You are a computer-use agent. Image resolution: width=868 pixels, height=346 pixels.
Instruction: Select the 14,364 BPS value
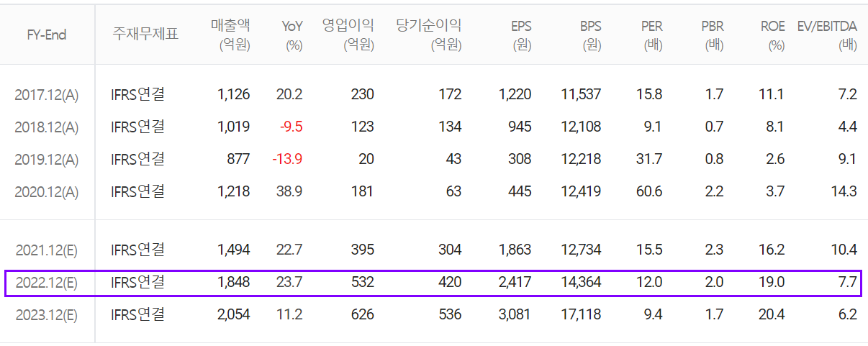click(581, 283)
